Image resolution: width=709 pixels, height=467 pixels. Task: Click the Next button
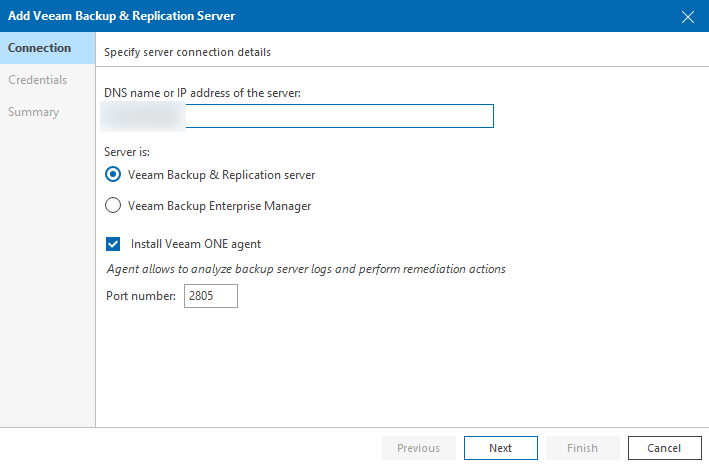[501, 448]
